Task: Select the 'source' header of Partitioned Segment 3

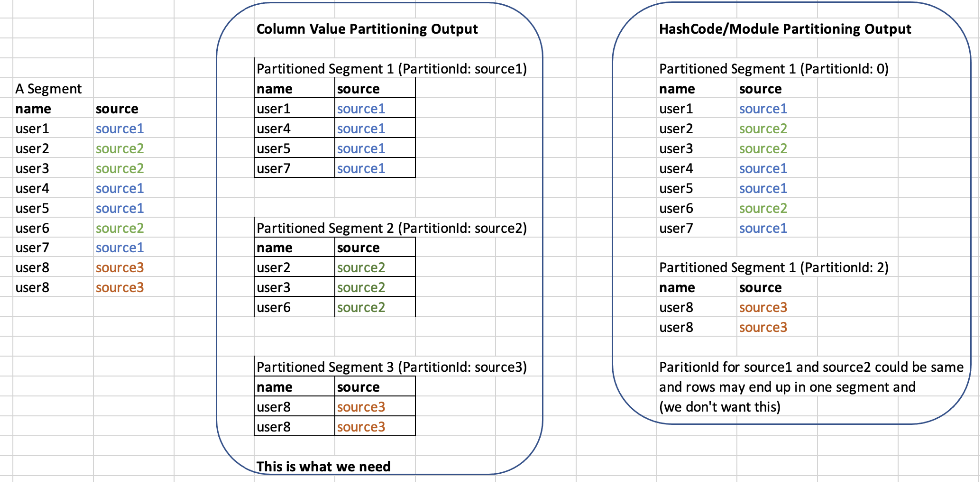Action: tap(375, 387)
